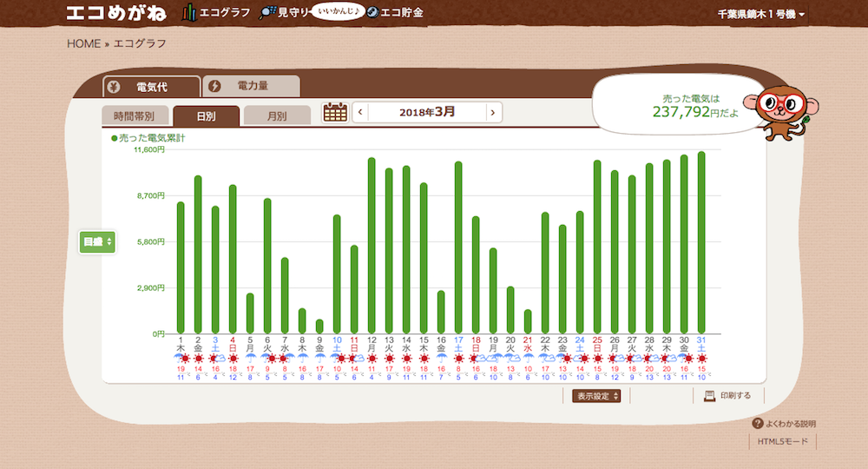This screenshot has width=868, height=469.
Task: Click the 5,800円 axis label
Action: pyautogui.click(x=151, y=241)
